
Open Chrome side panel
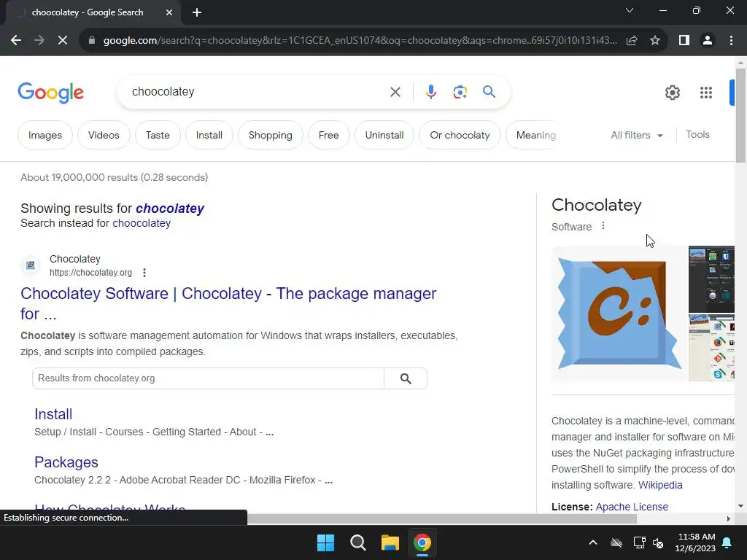tap(684, 41)
